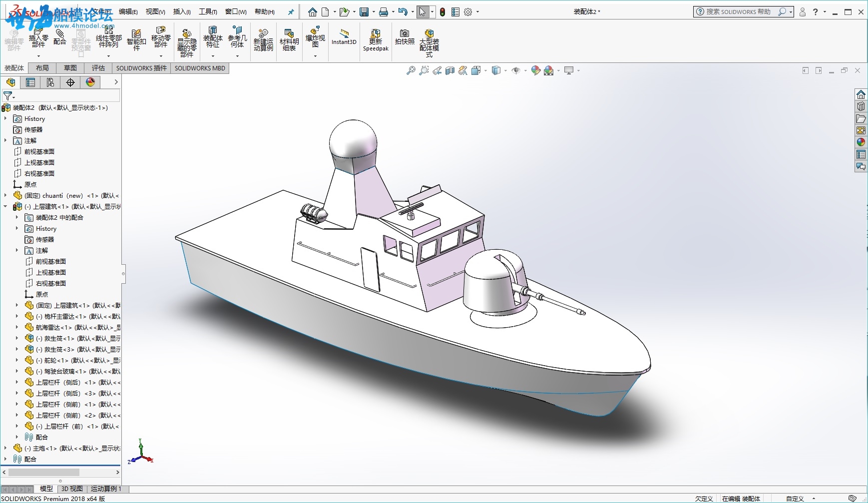Click the feature tree filter field
The image size is (868, 503).
pyautogui.click(x=61, y=95)
